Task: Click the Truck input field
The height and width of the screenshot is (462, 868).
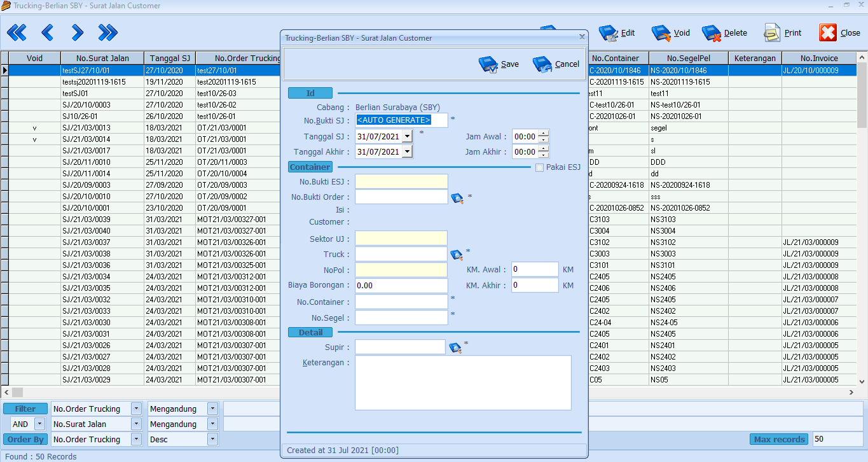Action: 401,254
